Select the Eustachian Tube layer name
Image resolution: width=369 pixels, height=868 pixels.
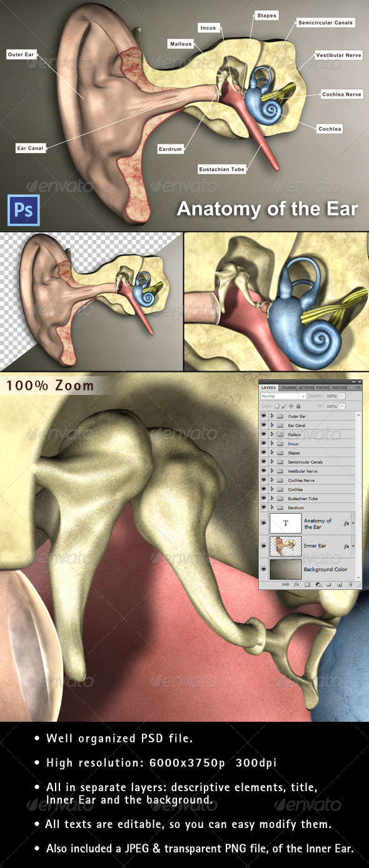(303, 498)
